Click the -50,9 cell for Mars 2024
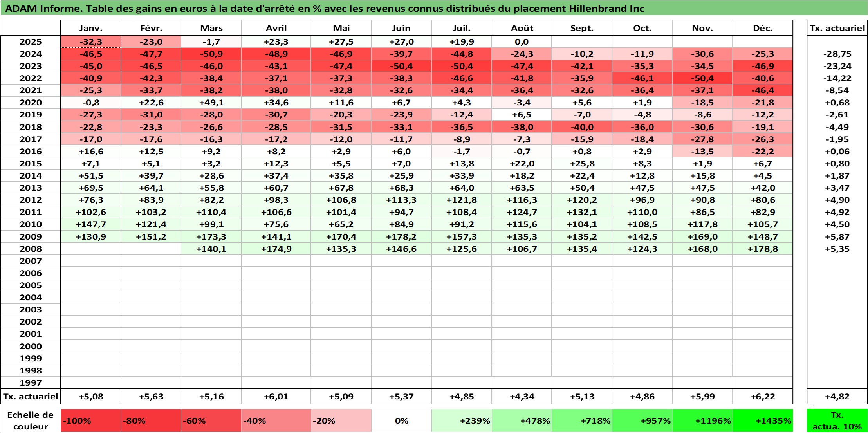This screenshot has height=433, width=868. coord(211,54)
